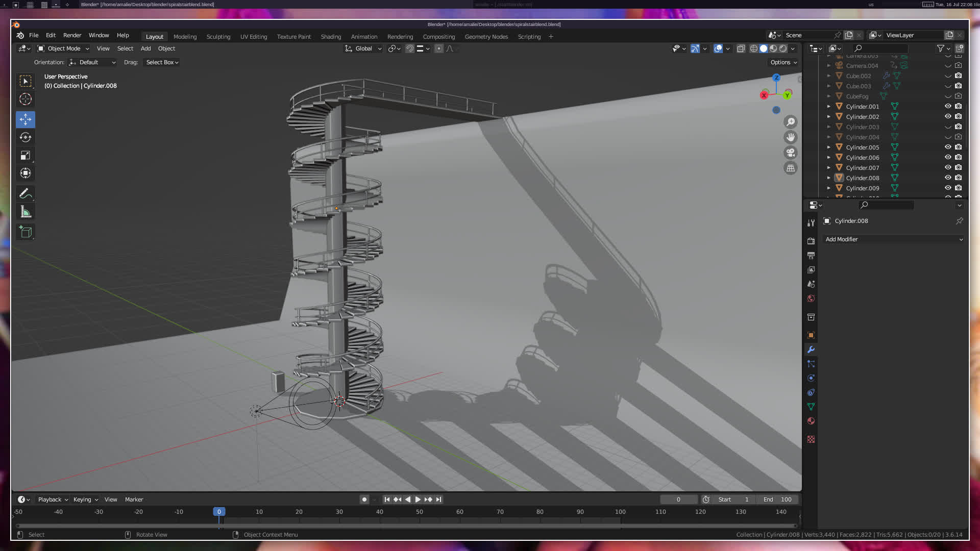Click the 3D cursor tool

25,99
